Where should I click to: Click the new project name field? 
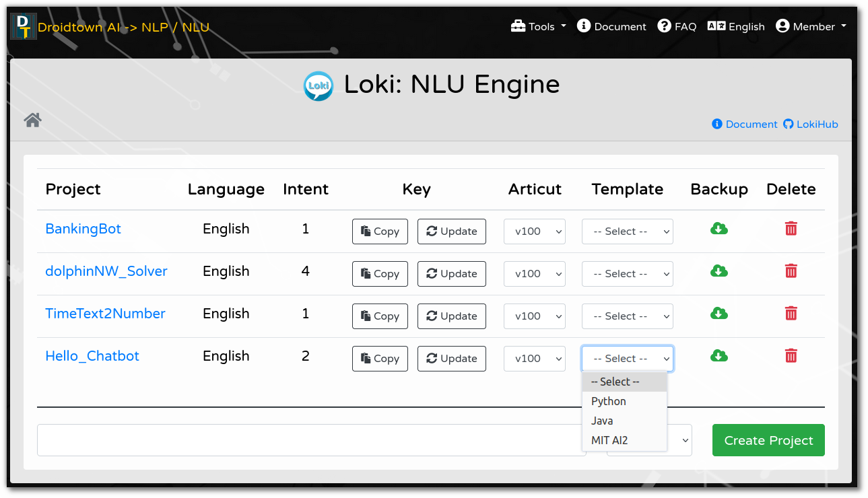(311, 440)
